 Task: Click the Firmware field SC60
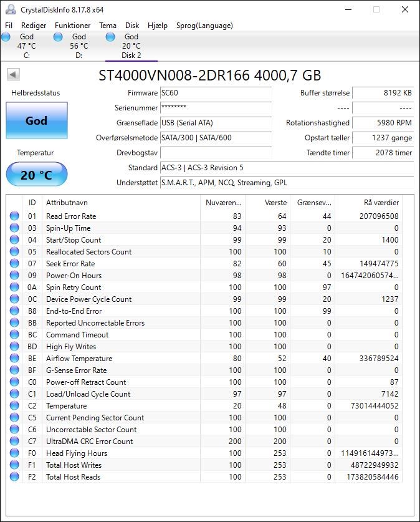point(216,93)
